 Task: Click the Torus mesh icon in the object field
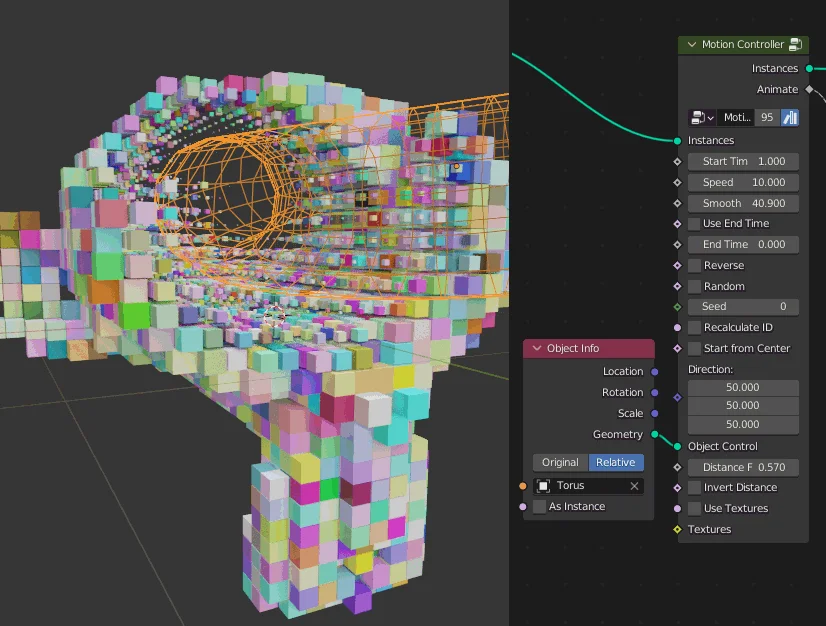pyautogui.click(x=543, y=483)
